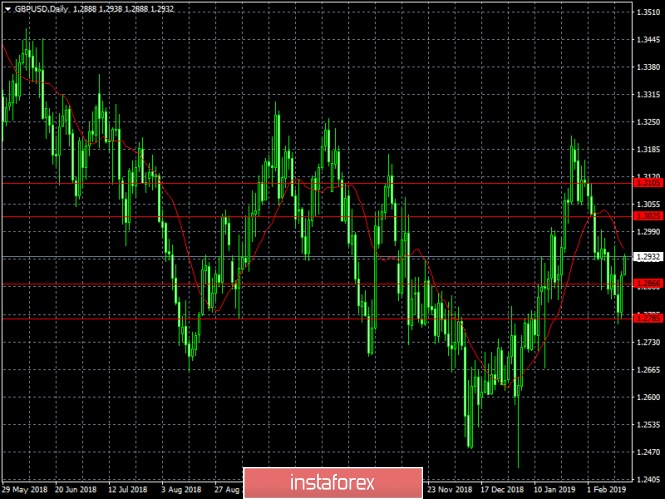
Task: Click the 1.2990 price axis label
Action: tap(648, 232)
